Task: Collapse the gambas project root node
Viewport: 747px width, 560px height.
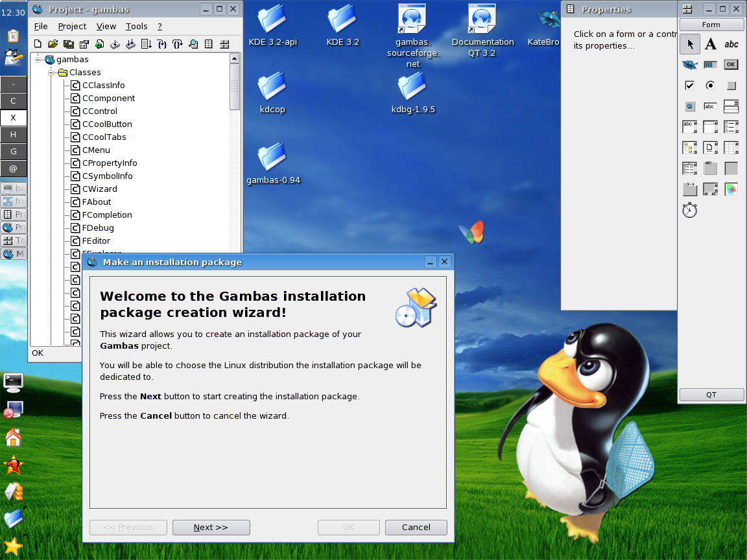Action: point(38,60)
